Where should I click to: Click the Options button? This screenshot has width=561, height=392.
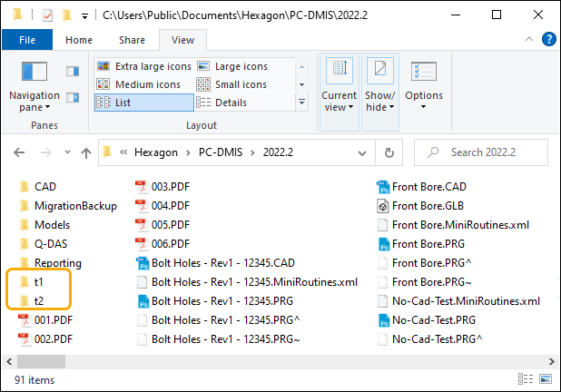pyautogui.click(x=424, y=86)
